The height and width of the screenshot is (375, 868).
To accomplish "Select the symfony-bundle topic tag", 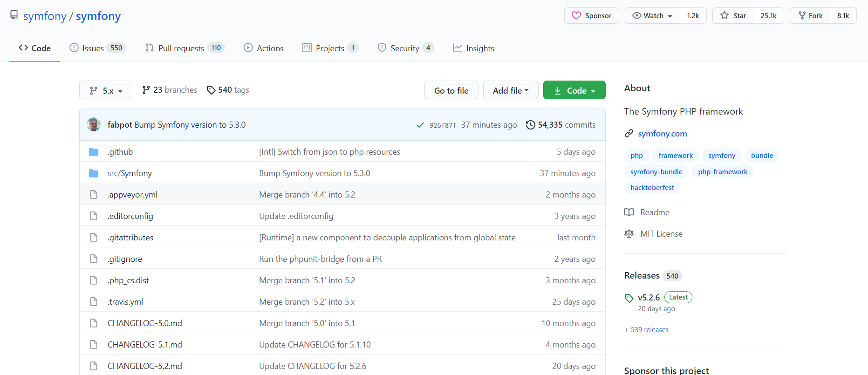I will (x=656, y=172).
